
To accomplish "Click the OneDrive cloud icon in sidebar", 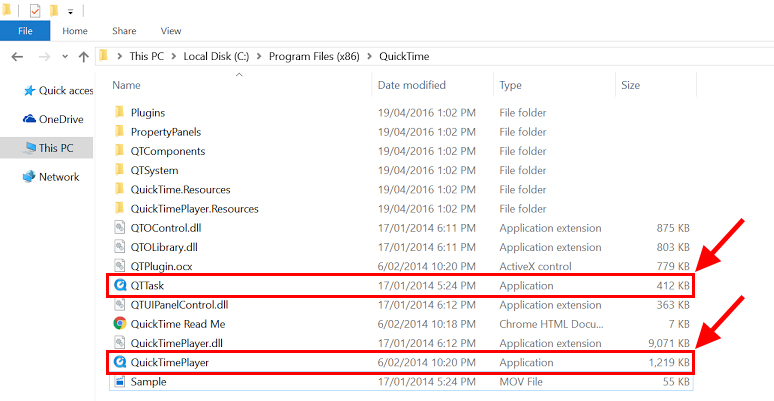I will 28,119.
